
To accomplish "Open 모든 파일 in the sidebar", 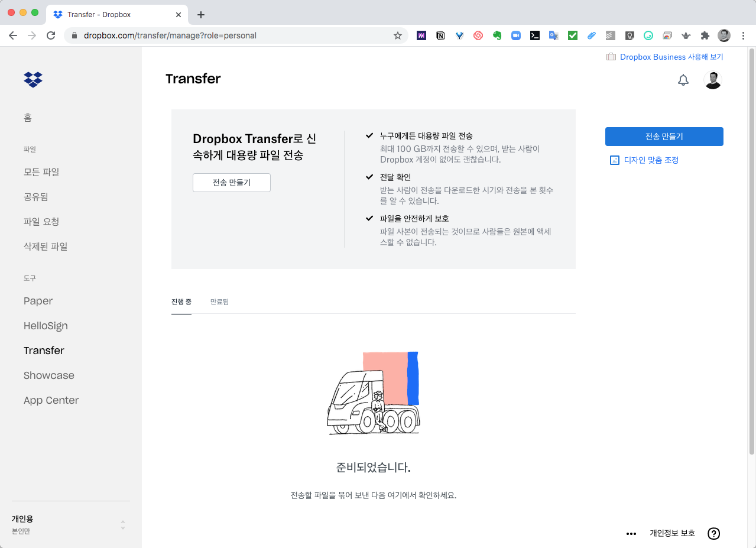I will (x=41, y=172).
